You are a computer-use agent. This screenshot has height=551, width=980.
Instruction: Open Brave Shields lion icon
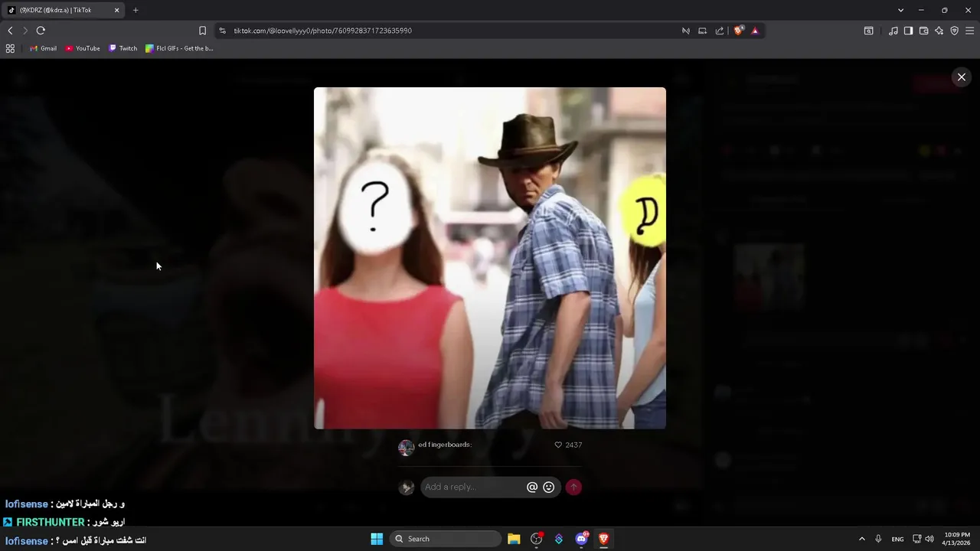pos(738,31)
